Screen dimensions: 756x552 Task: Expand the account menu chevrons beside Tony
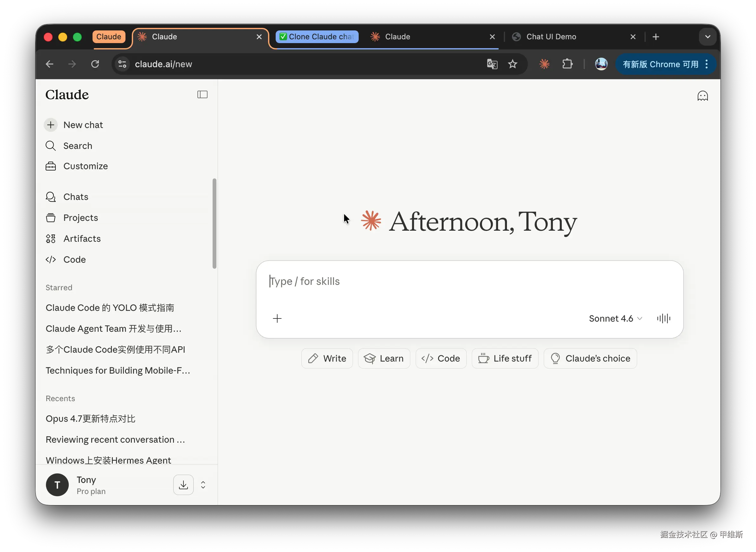click(x=203, y=485)
